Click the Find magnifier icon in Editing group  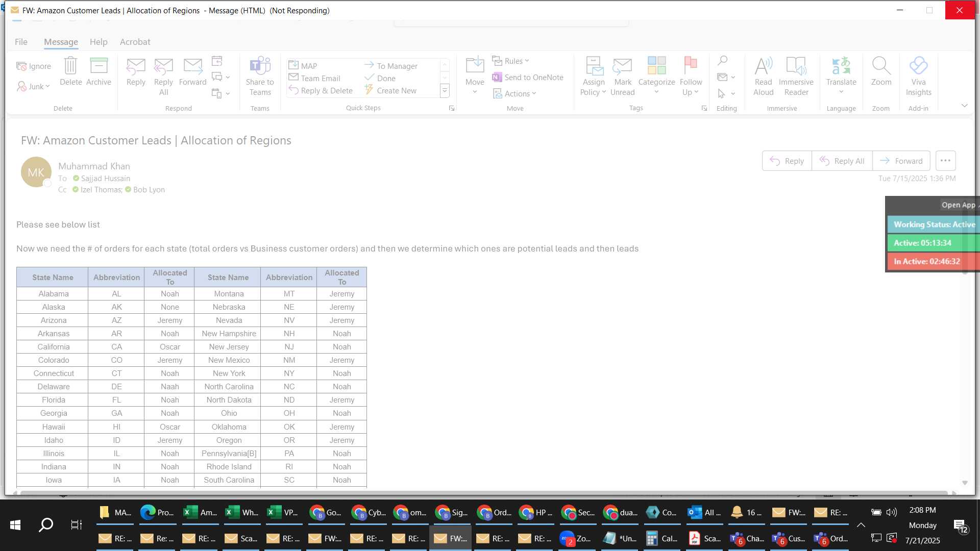click(722, 61)
